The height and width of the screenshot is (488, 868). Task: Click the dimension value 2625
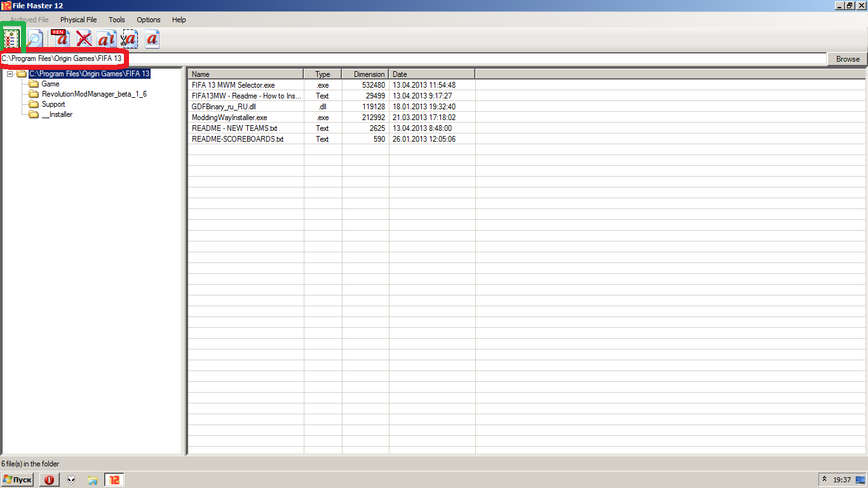pos(377,128)
